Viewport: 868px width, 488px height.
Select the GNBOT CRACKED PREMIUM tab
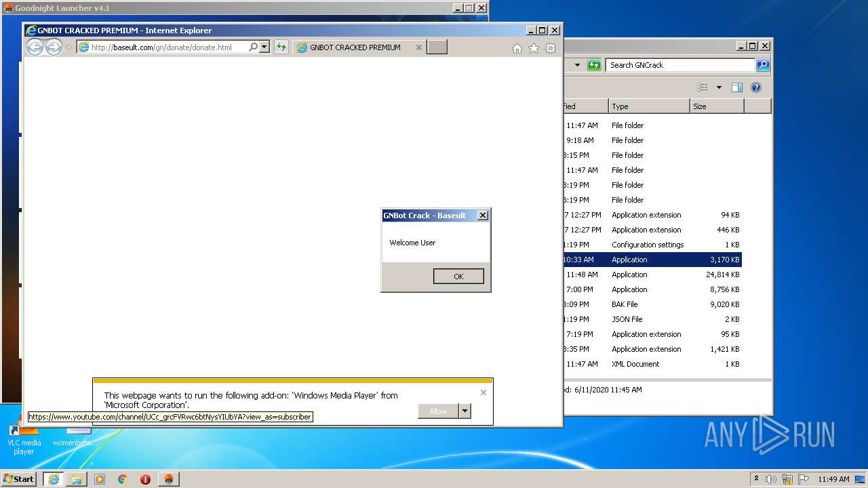[x=355, y=47]
